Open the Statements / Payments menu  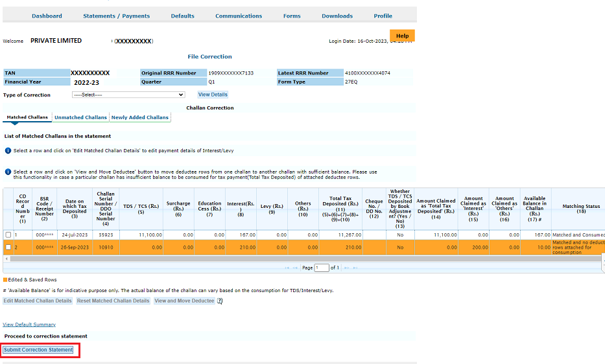(x=116, y=16)
